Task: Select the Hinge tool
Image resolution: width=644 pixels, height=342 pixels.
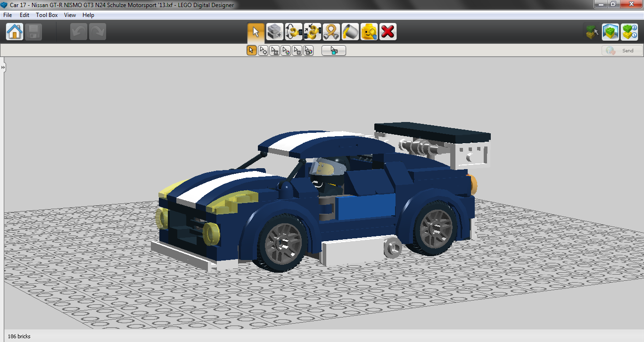Action: coord(294,32)
